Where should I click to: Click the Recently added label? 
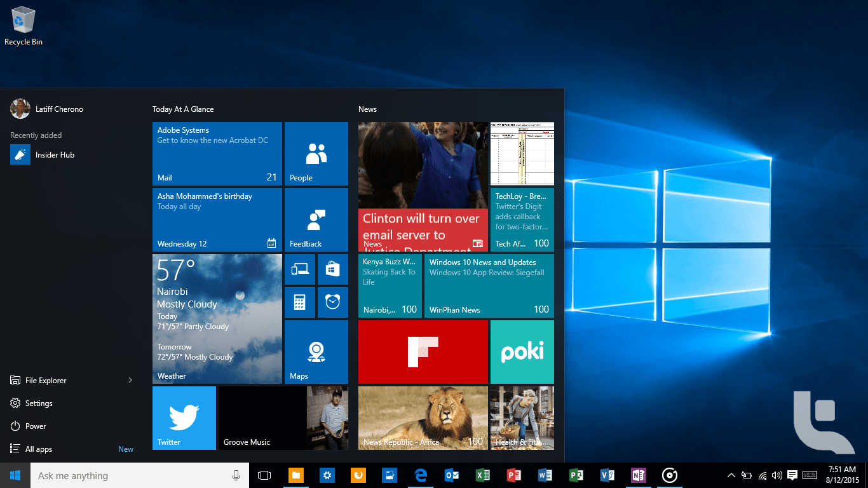(36, 135)
